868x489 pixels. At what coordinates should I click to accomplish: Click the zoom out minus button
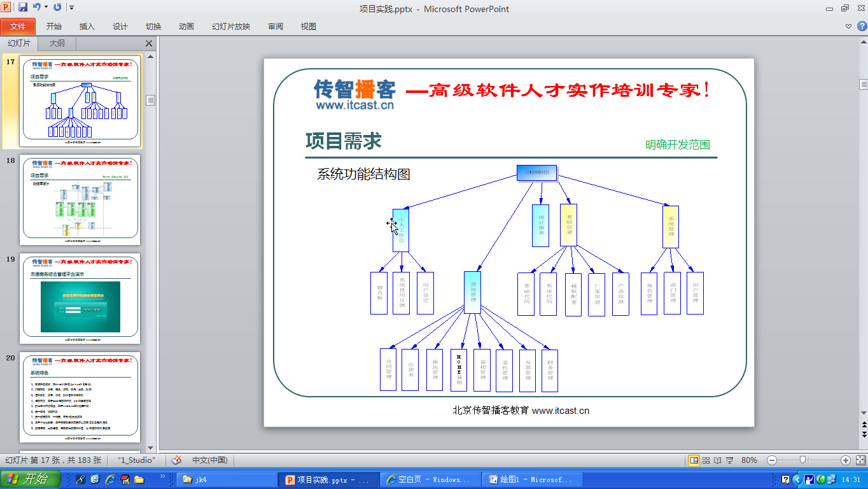click(x=771, y=460)
